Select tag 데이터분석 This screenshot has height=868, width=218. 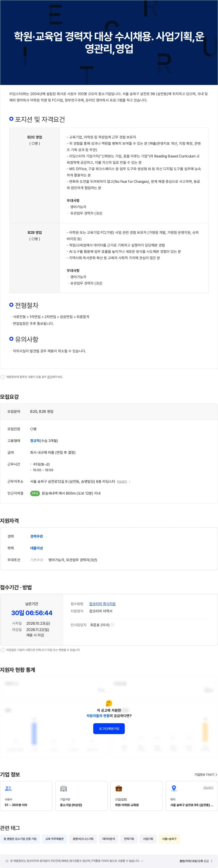tap(109, 839)
